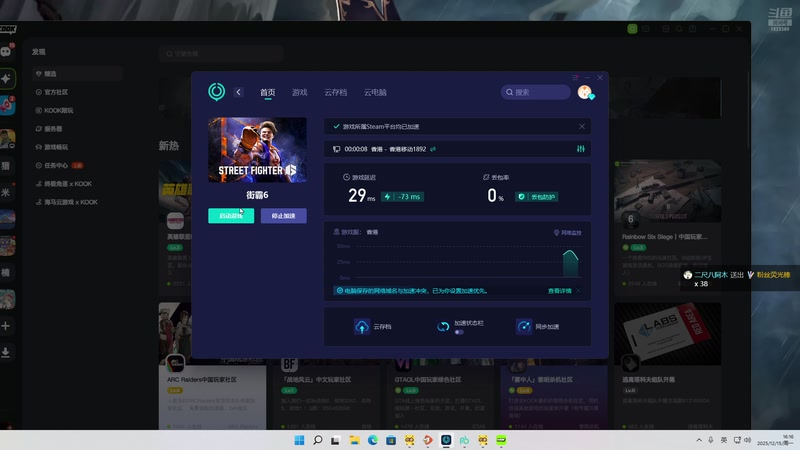The height and width of the screenshot is (450, 800).
Task: Open KOOK server icon labeled 猎
Action: [x=6, y=166]
